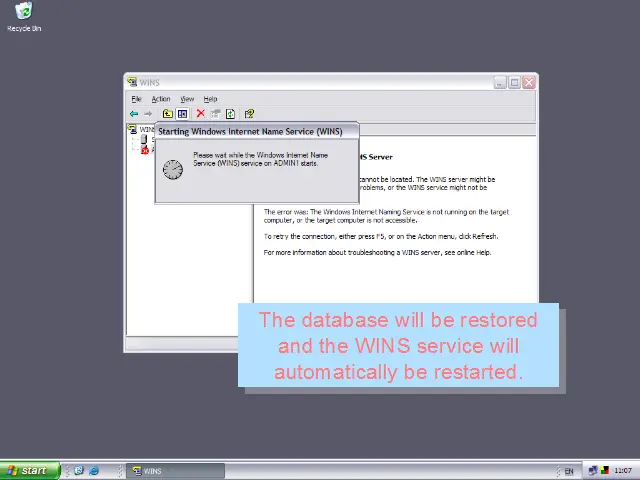Toggle the Show/Hide Console Tree icon
Image resolution: width=640 pixels, height=480 pixels.
pos(182,114)
